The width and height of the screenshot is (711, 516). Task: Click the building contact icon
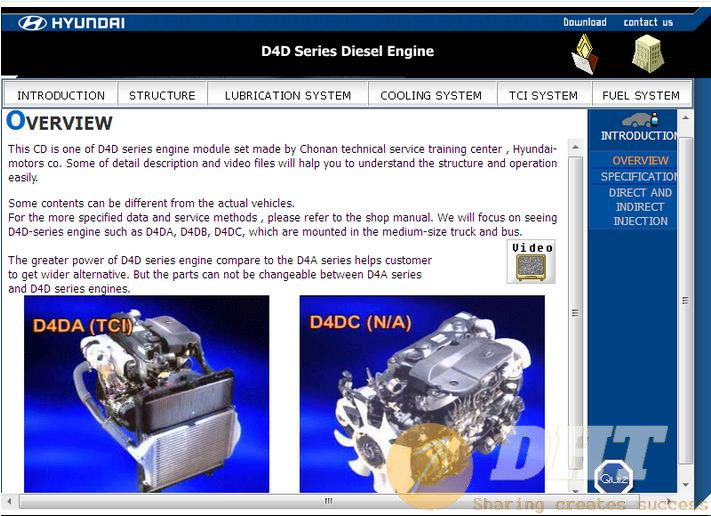coord(648,54)
